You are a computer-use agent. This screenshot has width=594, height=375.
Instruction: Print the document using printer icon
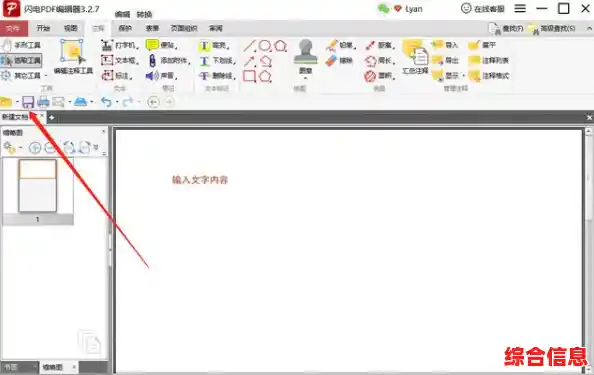click(x=43, y=102)
